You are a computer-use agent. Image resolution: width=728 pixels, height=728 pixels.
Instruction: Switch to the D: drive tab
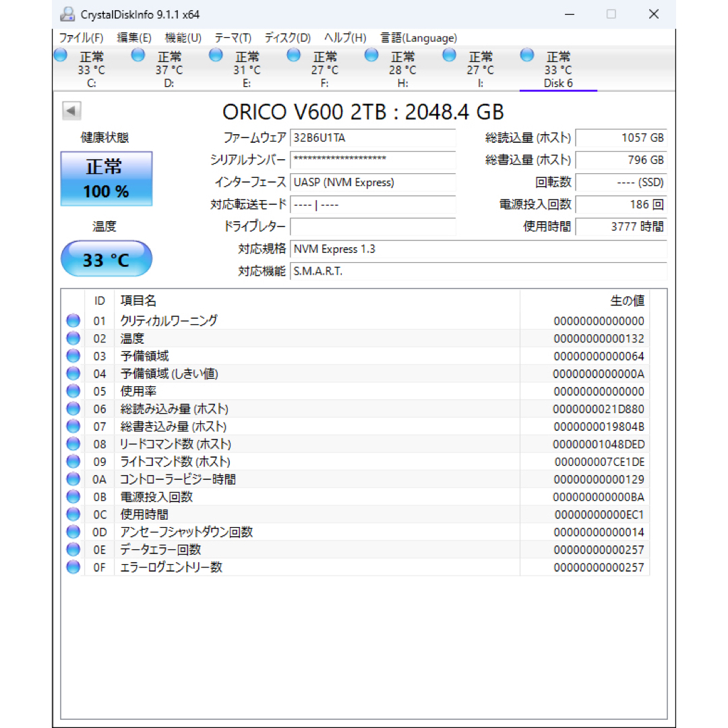[x=169, y=69]
